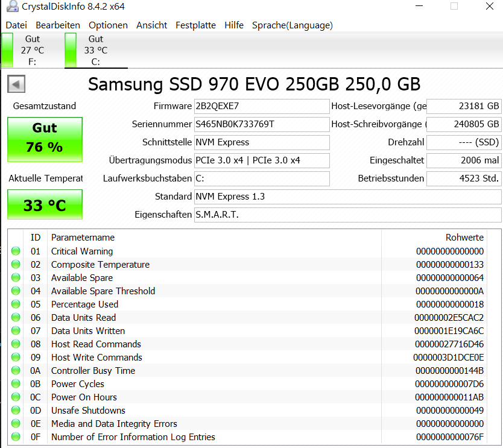Select the Unsafe Shutdowns parameter name
This screenshot has height=448, width=503.
[88, 410]
